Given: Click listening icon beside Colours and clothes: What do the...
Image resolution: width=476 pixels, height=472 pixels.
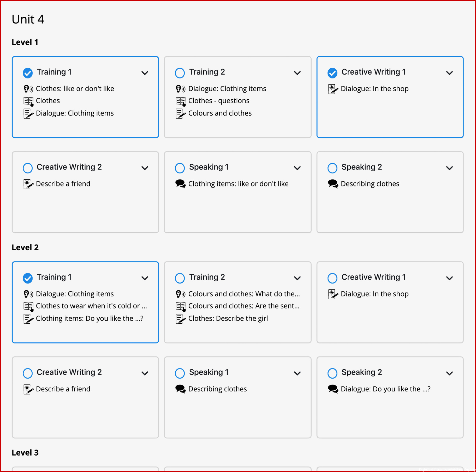Looking at the screenshot, I should [181, 294].
